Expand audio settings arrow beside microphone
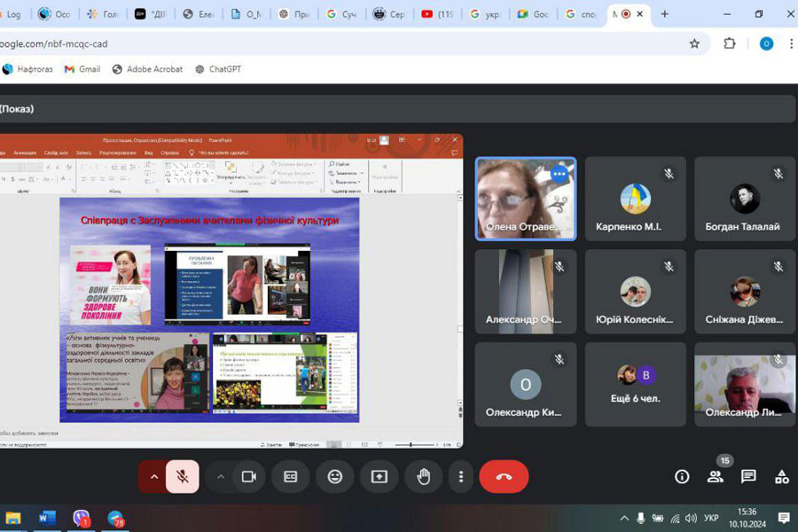This screenshot has width=798, height=532. [x=153, y=477]
